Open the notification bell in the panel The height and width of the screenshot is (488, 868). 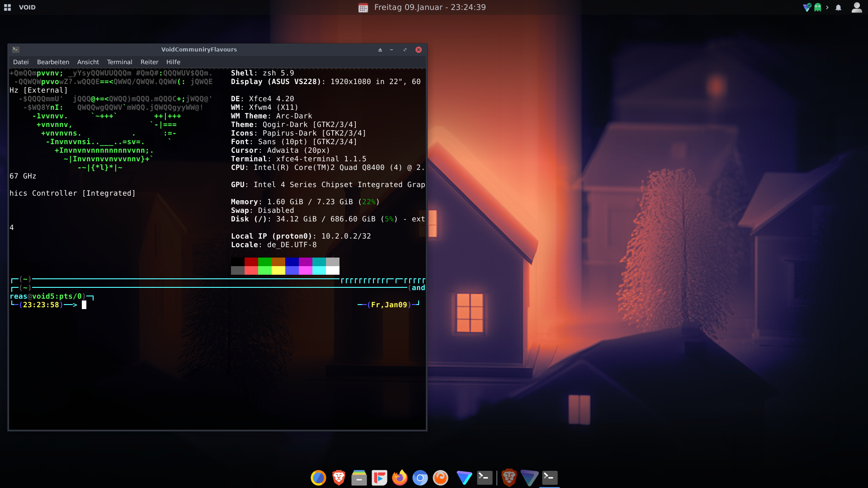(838, 7)
